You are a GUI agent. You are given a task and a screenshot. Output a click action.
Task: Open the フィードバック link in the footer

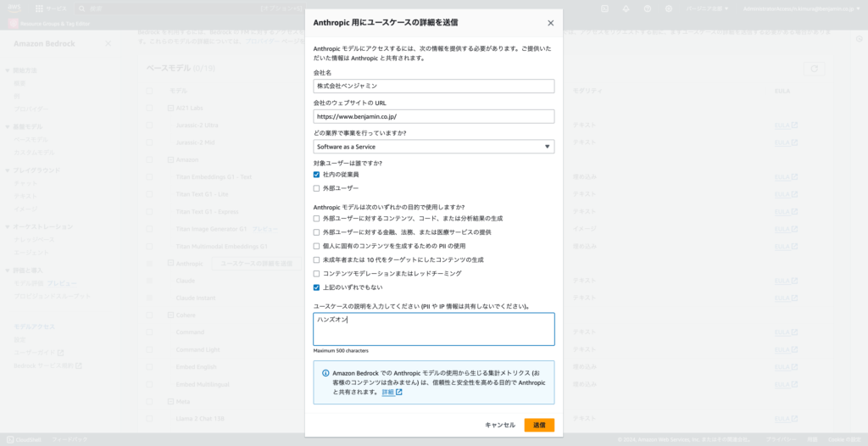coord(70,439)
